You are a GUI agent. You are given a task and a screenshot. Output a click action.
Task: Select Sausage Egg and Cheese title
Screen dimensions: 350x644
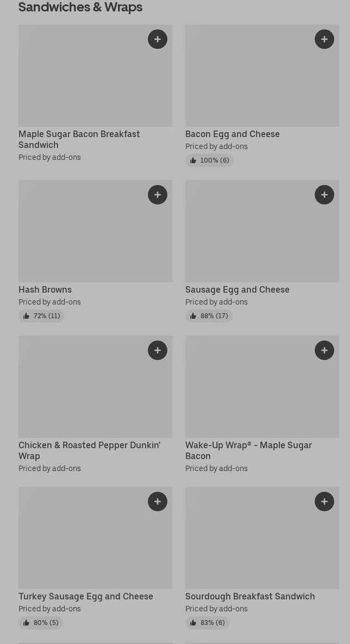[x=237, y=289]
